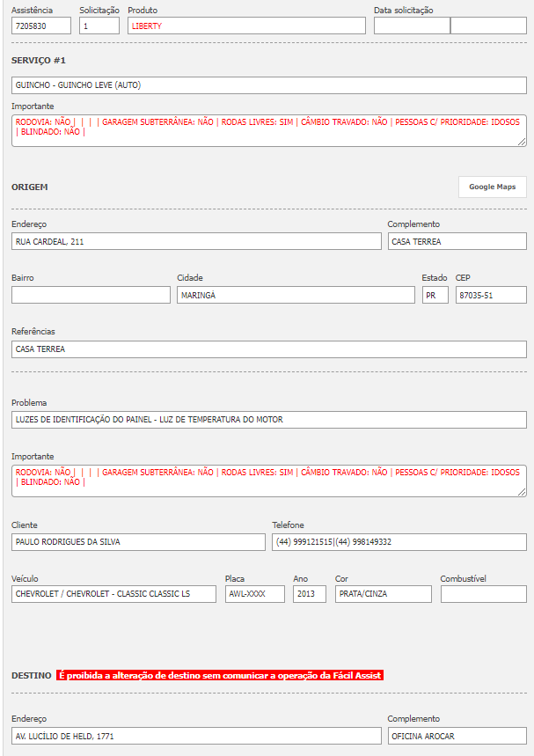Click the first Data solicitação field
Viewport: 534px width, 756px height.
(x=411, y=26)
